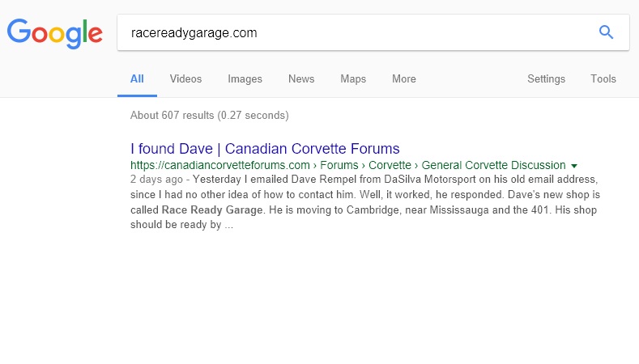The image size is (639, 364).
Task: Click the blue search magnifier icon
Action: 606,32
